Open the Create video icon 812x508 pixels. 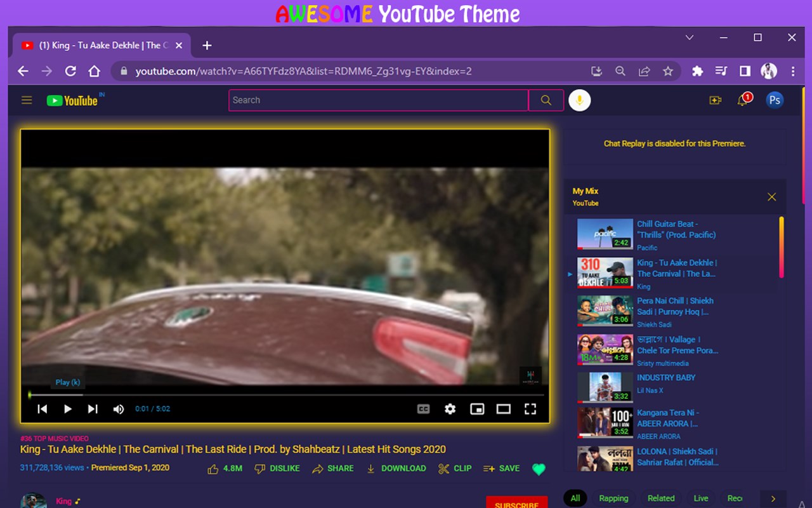[x=716, y=100]
